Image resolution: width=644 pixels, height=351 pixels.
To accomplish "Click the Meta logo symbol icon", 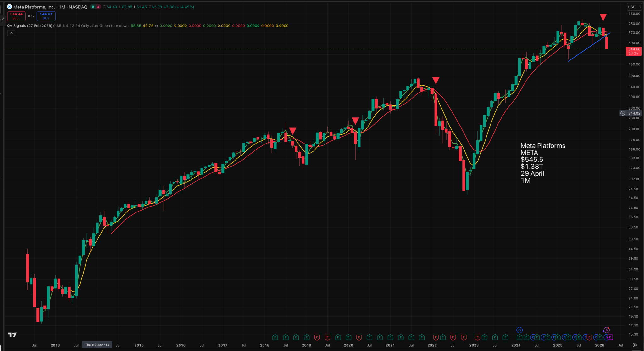I will tap(9, 7).
